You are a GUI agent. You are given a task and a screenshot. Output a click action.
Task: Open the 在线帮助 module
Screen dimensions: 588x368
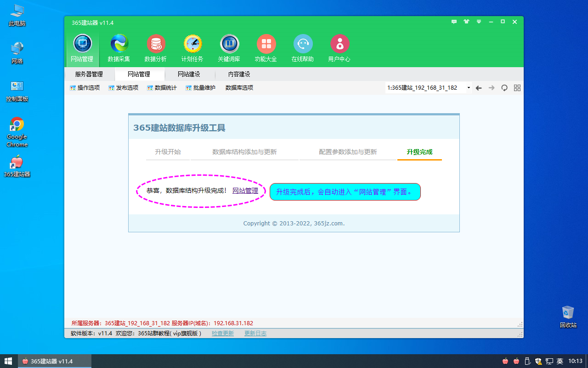[x=303, y=48]
